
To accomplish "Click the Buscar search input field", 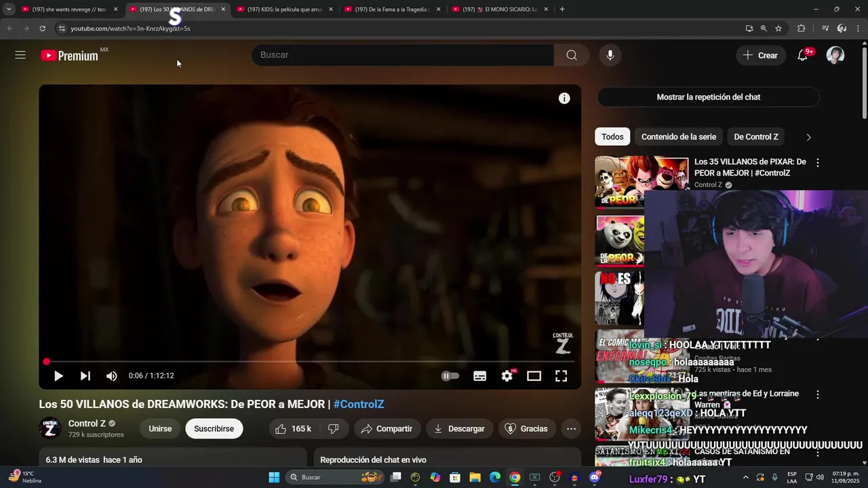I will tap(403, 55).
